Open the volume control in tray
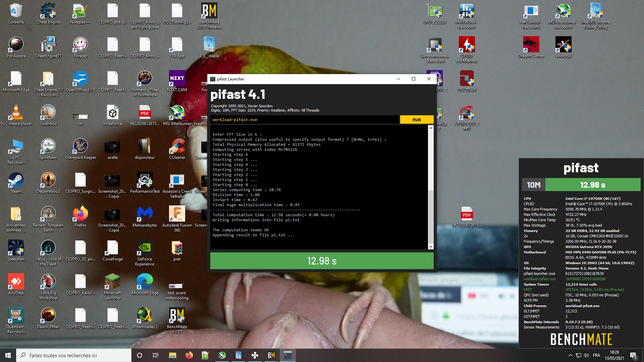Image resolution: width=644 pixels, height=362 pixels. (x=586, y=355)
